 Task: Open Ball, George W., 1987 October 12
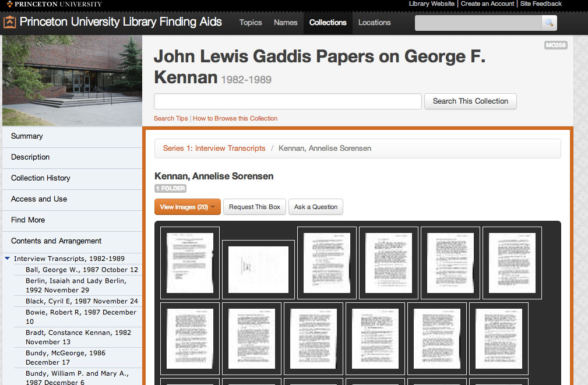pos(82,270)
